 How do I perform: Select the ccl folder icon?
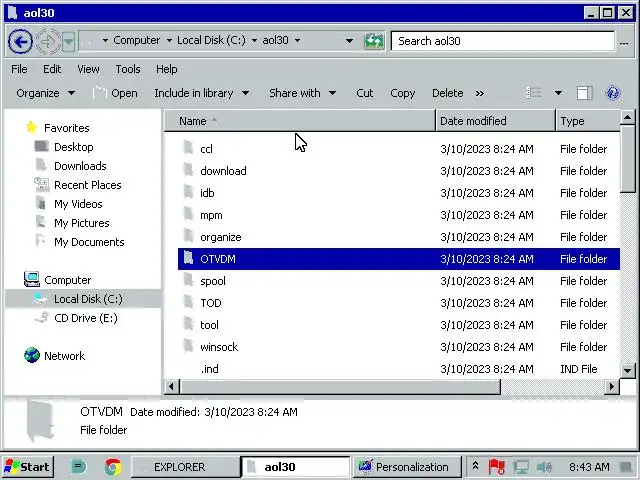(x=188, y=148)
